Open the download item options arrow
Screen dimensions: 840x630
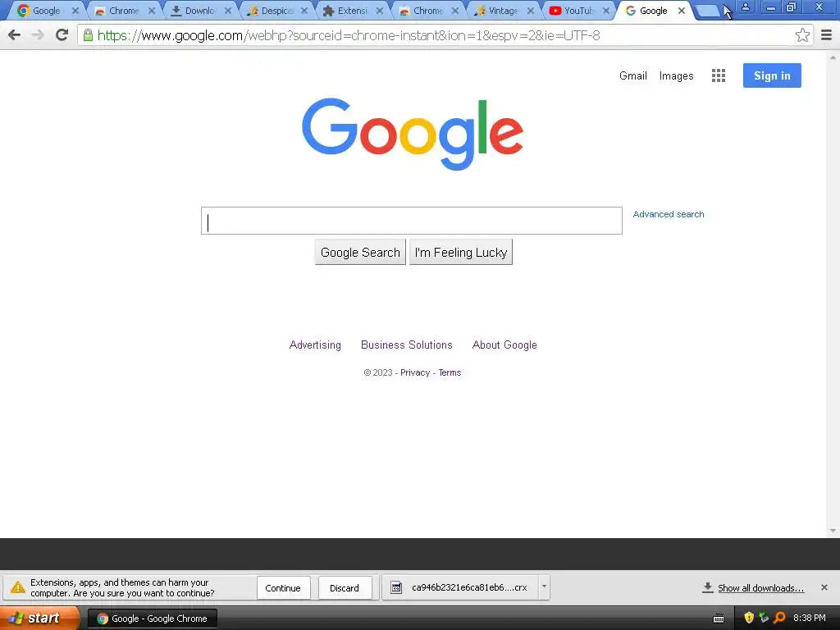click(x=544, y=587)
